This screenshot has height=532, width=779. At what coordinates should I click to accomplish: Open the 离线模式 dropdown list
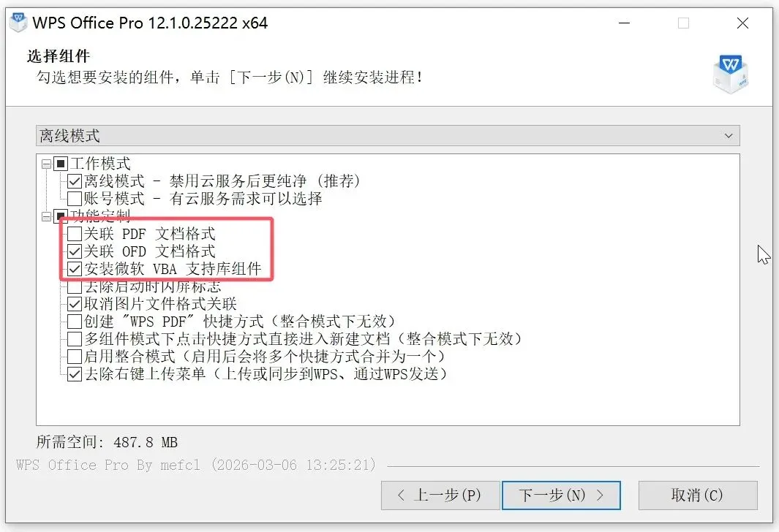388,135
